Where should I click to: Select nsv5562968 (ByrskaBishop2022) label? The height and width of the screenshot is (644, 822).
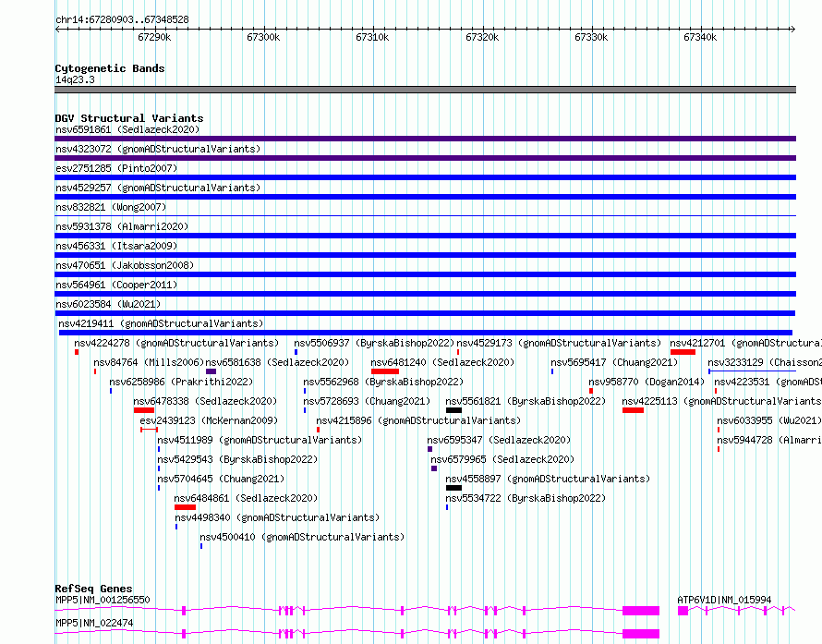pos(383,382)
